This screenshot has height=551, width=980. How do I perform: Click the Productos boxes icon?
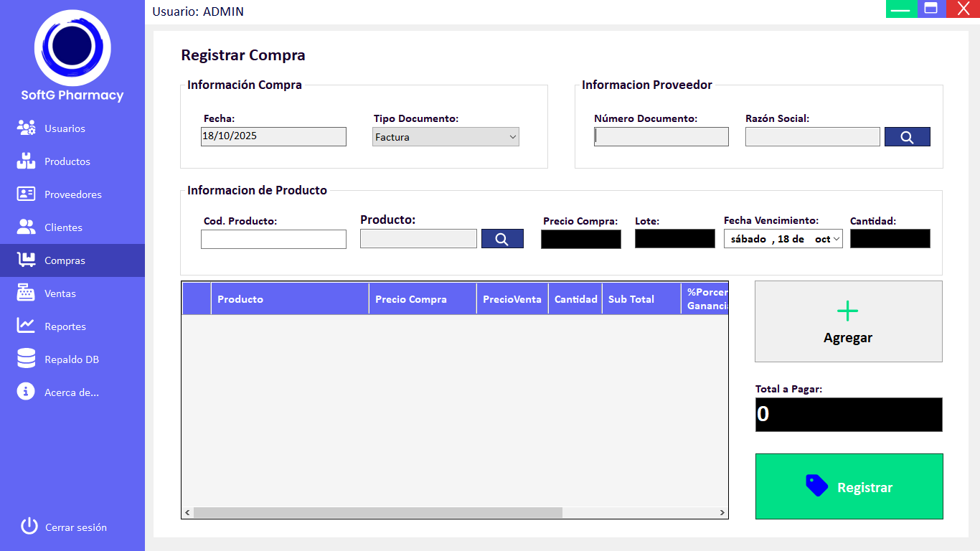(x=27, y=161)
